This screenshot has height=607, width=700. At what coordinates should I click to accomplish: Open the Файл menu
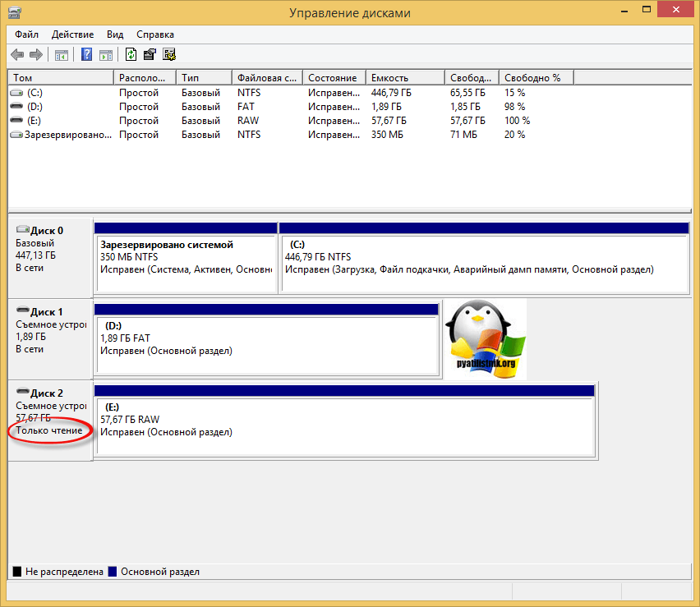coord(26,34)
